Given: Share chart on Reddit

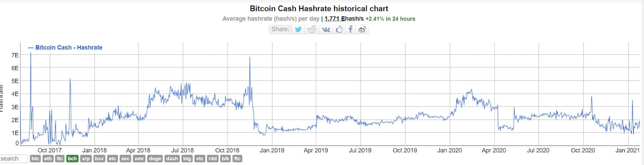Looking at the screenshot, I should (312, 29).
